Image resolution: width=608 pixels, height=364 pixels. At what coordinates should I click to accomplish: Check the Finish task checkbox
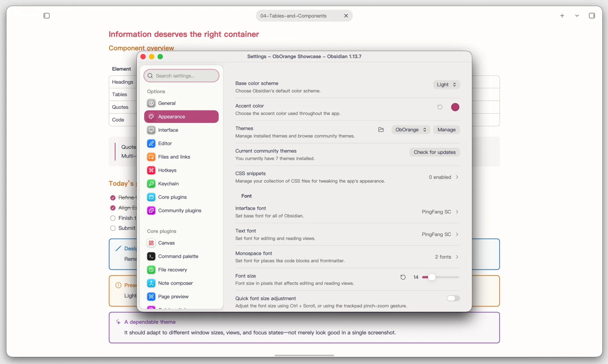click(x=113, y=218)
